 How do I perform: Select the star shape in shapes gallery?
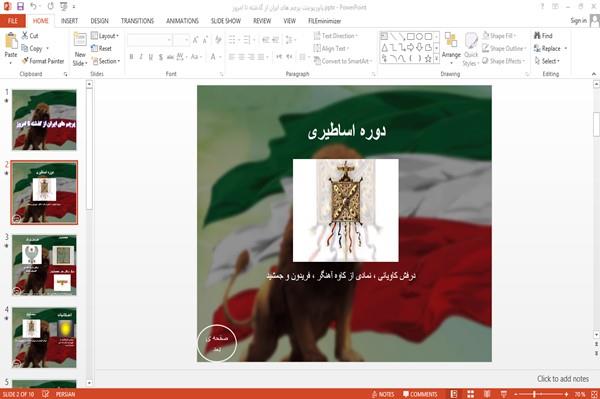[x=428, y=59]
